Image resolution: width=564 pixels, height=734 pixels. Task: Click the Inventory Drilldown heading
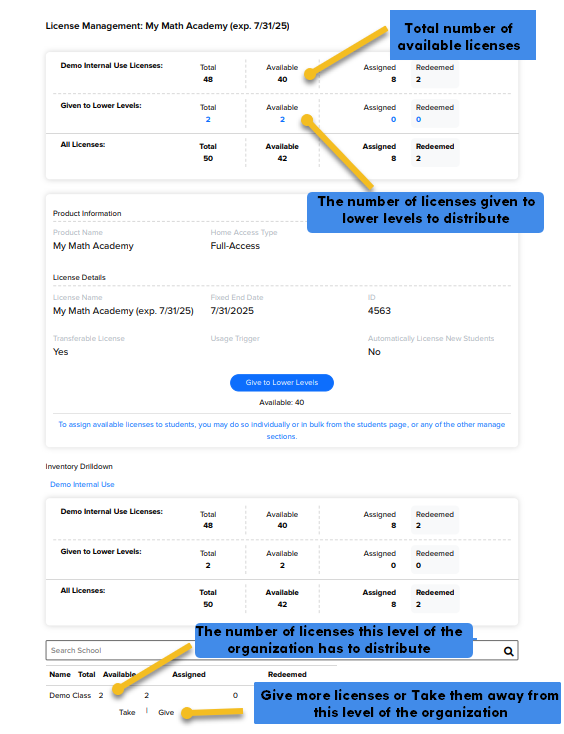(x=79, y=466)
